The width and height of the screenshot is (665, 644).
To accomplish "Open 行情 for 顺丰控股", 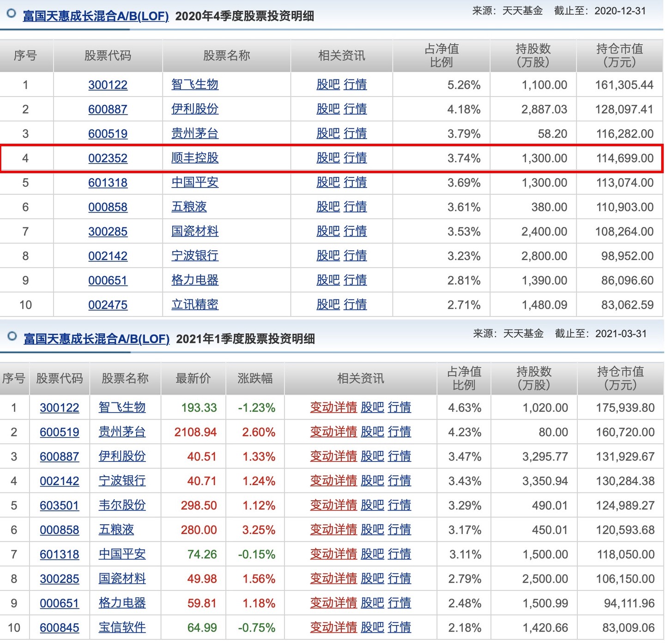I will tap(355, 158).
